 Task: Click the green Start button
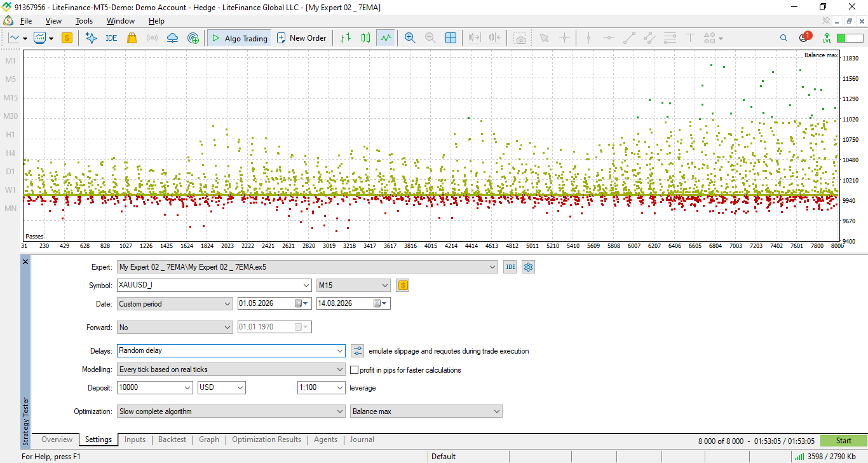[x=843, y=441]
